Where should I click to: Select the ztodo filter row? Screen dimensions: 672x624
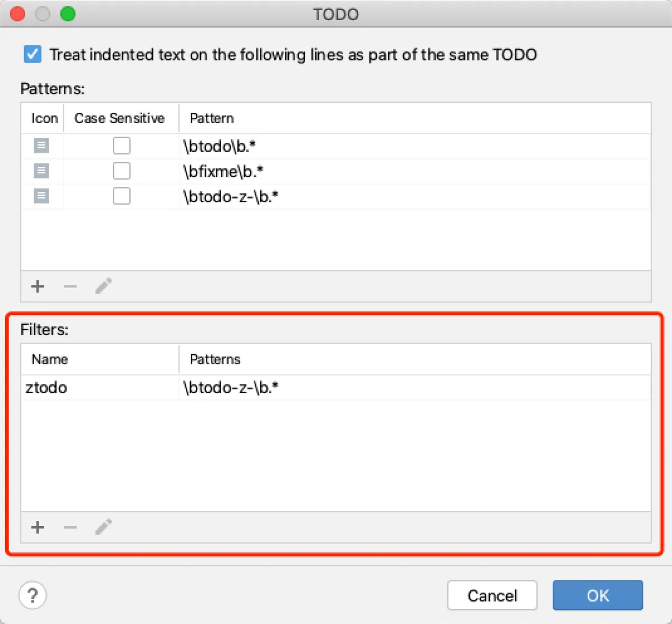point(46,387)
